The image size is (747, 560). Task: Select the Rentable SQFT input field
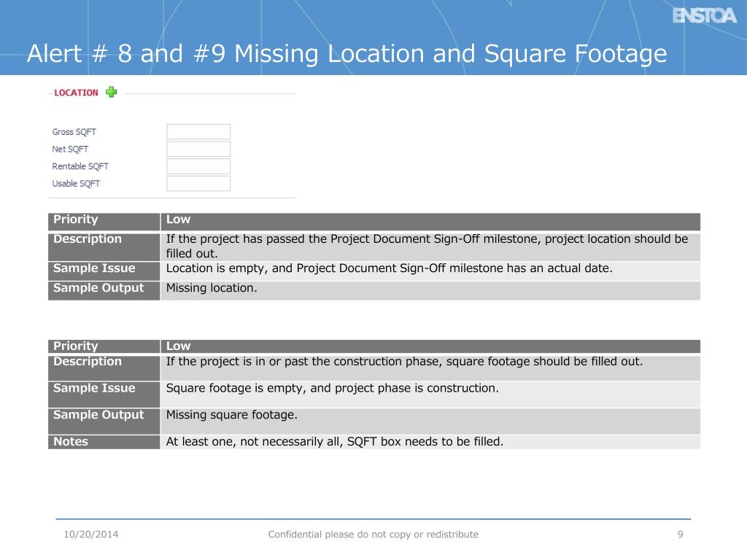click(x=198, y=166)
